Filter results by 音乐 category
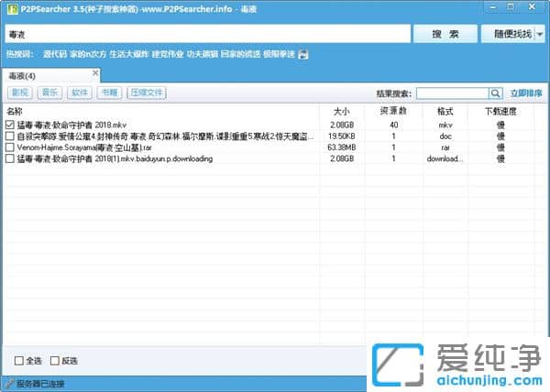 pos(49,93)
